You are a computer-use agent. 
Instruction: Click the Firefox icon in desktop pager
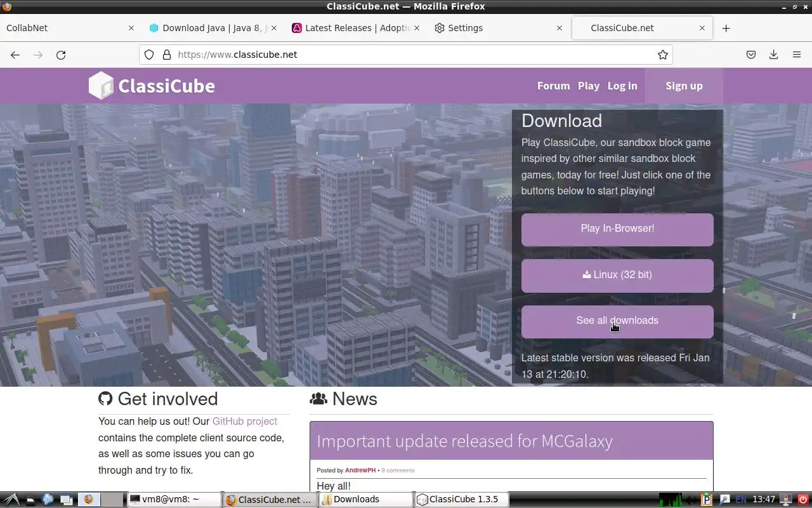click(89, 500)
